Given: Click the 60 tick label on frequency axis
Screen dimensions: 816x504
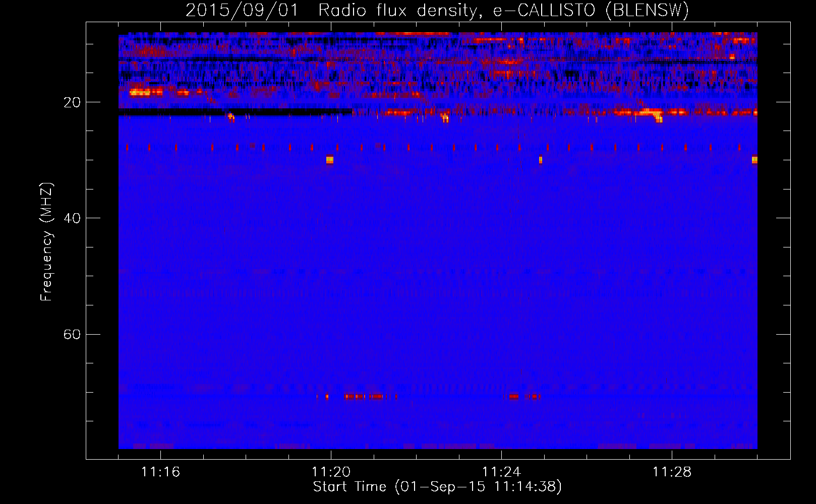Looking at the screenshot, I should coord(72,334).
